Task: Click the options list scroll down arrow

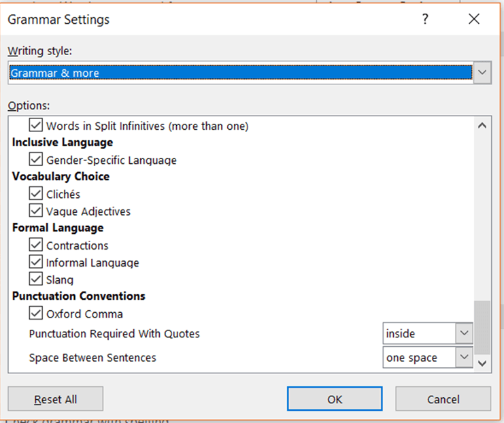Action: point(482,364)
